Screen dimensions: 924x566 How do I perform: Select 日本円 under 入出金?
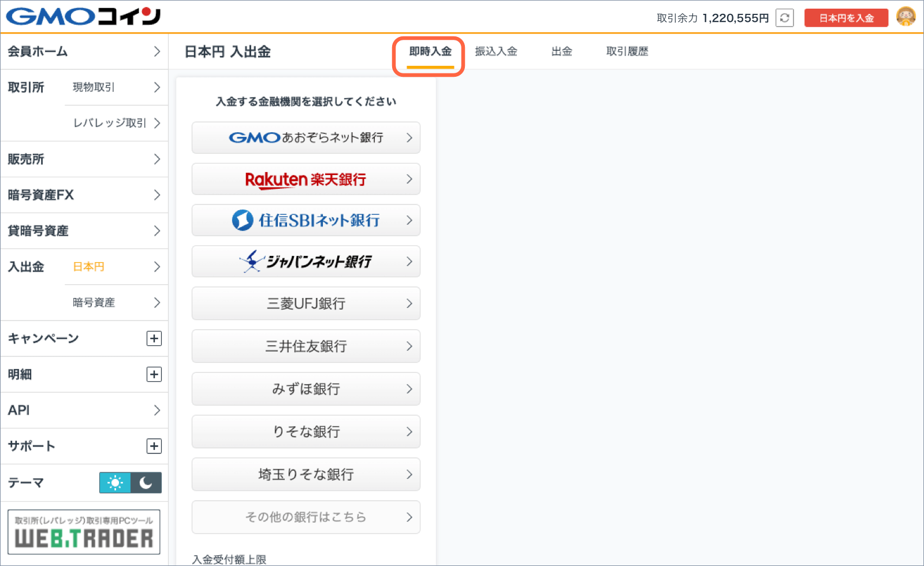coord(116,266)
